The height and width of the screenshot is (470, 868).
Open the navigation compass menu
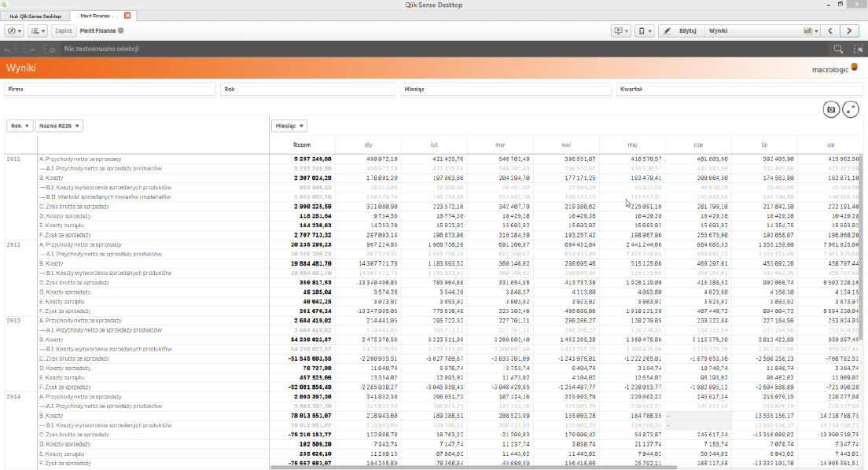tap(14, 31)
